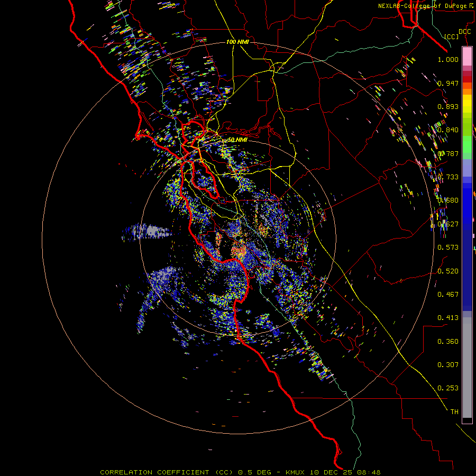Click the 0.413 scale value
Viewport: 476px width, 476px height.
coord(448,318)
